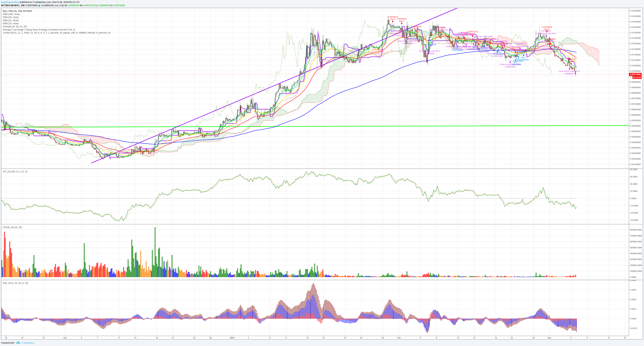This screenshot has width=644, height=346.
Task: Select the EMA (200, close) legend label
Action: (11, 14)
